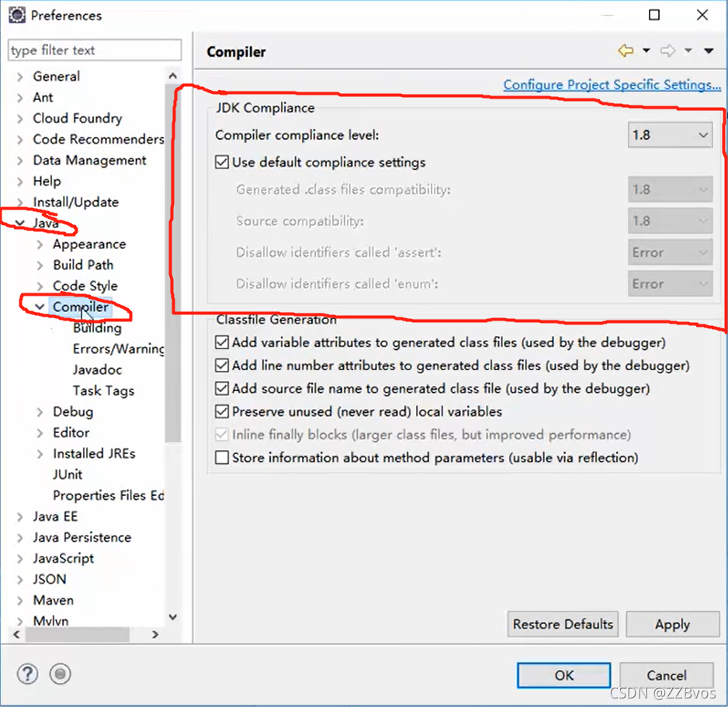Screen dimensions: 728x707
Task: Open Generated .class files compatibility dropdown
Action: coord(670,189)
